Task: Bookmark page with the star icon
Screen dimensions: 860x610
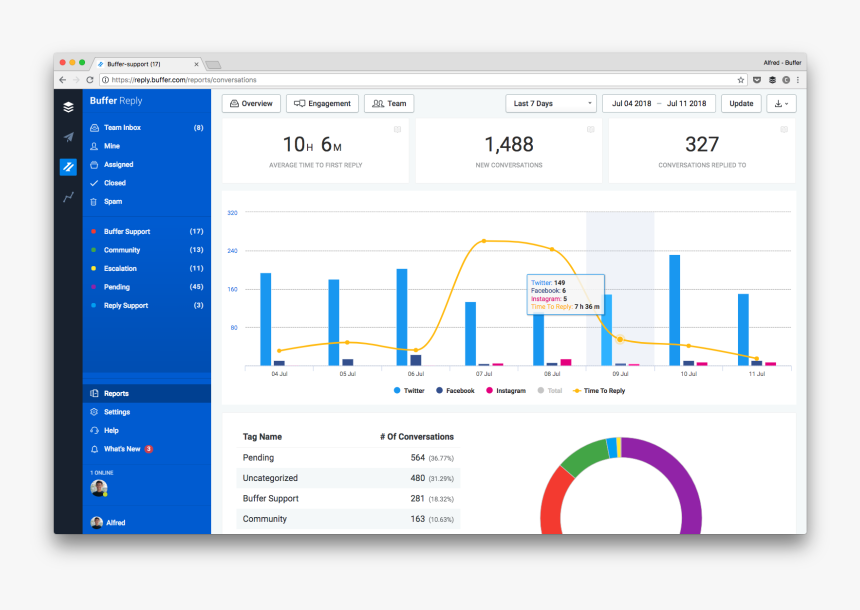Action: [741, 80]
